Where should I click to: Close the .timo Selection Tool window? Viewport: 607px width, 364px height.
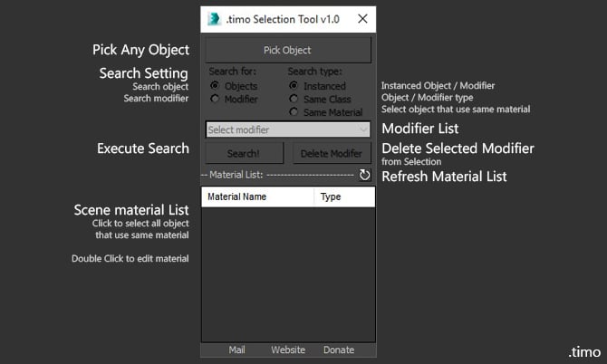tap(362, 18)
